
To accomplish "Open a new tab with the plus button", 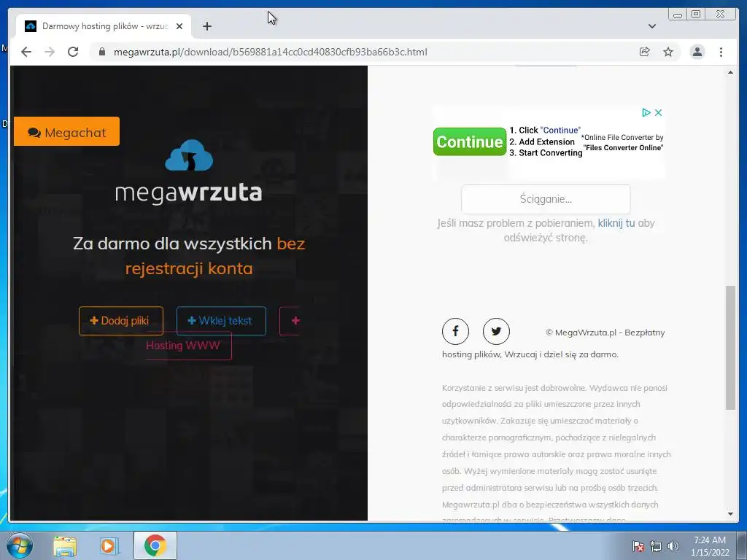I will coord(206,26).
